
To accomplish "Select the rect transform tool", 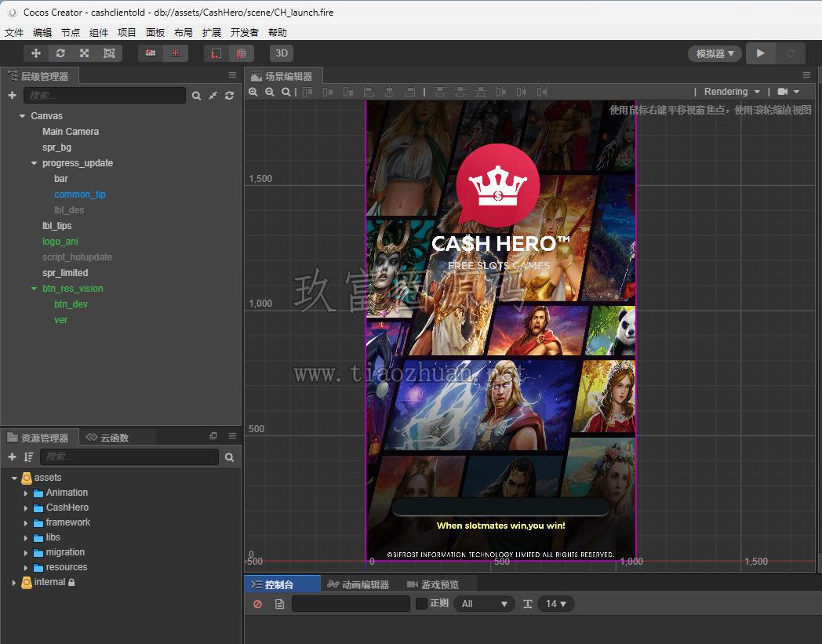I will tap(109, 53).
